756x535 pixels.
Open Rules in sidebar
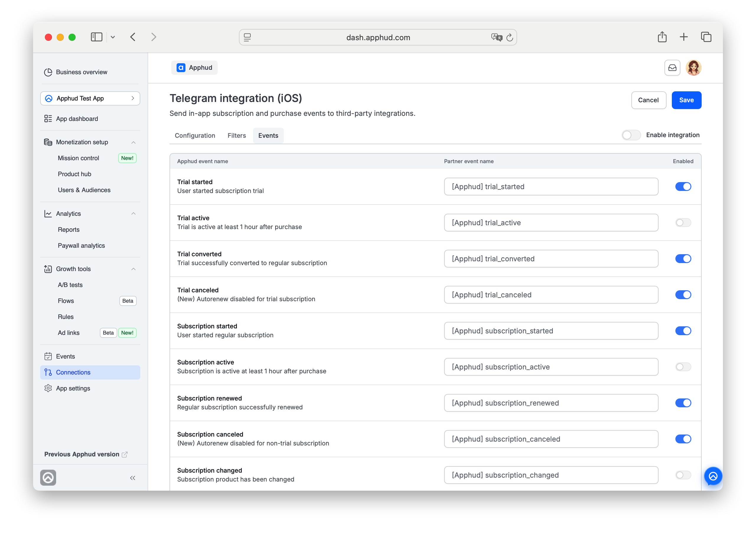coord(66,317)
